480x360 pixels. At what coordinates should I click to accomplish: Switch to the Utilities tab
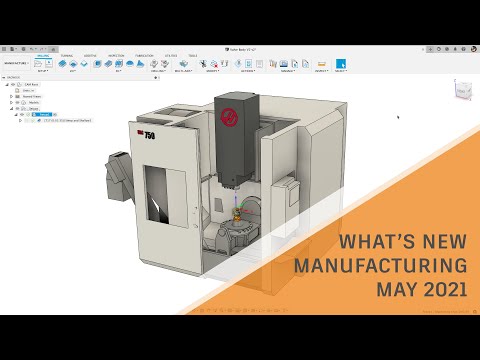(171, 56)
